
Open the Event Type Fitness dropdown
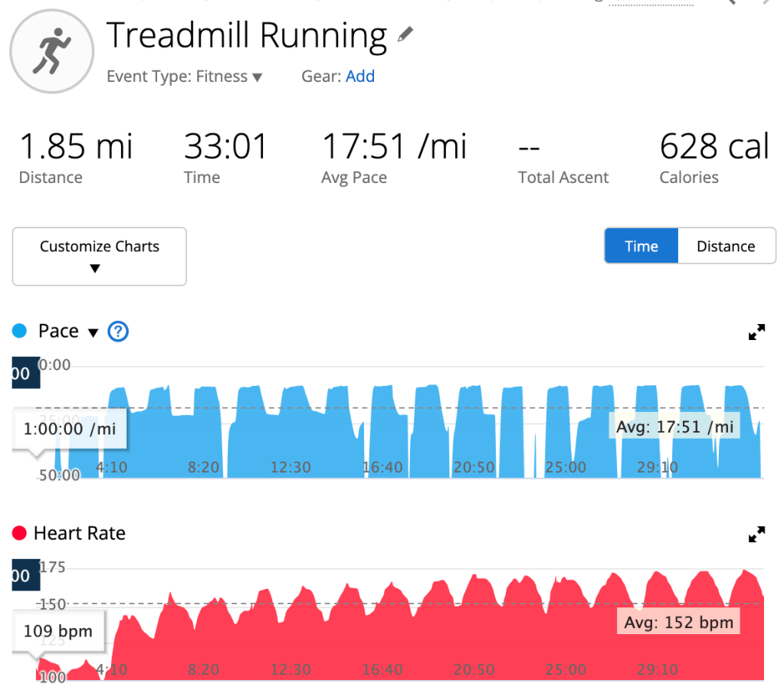(x=185, y=77)
